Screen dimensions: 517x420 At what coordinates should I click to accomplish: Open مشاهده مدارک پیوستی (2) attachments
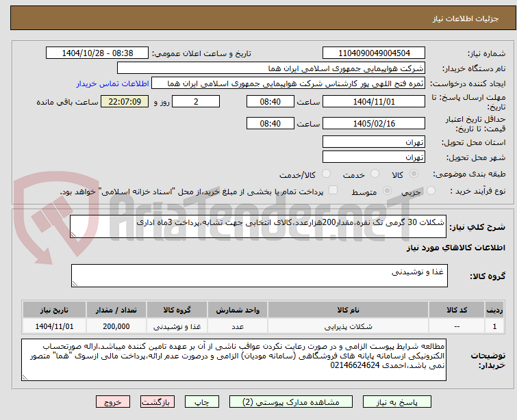coord(291,402)
